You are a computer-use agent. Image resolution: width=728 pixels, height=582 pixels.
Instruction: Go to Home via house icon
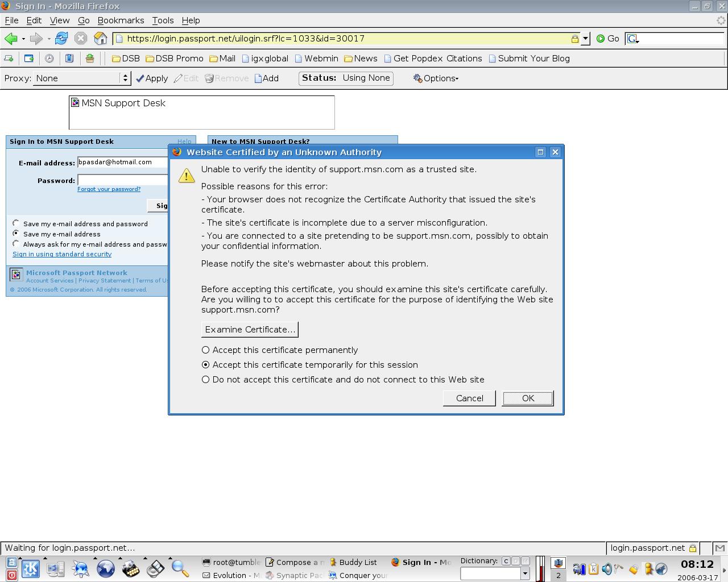coord(101,39)
